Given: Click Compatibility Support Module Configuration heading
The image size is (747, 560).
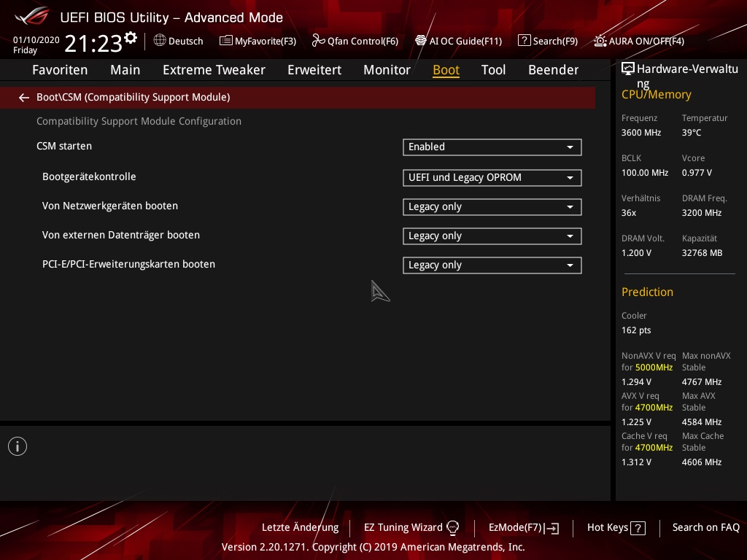Looking at the screenshot, I should pyautogui.click(x=139, y=122).
